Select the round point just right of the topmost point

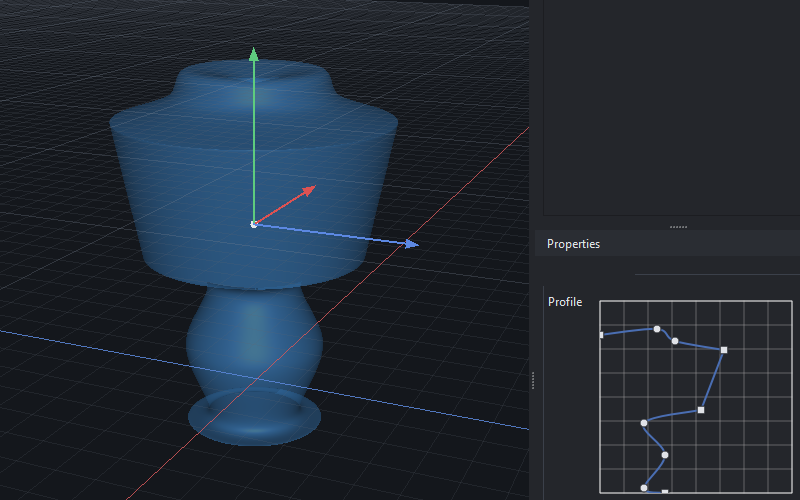point(675,341)
